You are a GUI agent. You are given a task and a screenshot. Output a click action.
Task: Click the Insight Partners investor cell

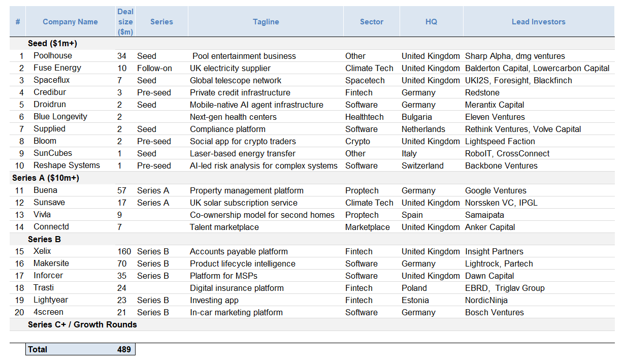(494, 251)
